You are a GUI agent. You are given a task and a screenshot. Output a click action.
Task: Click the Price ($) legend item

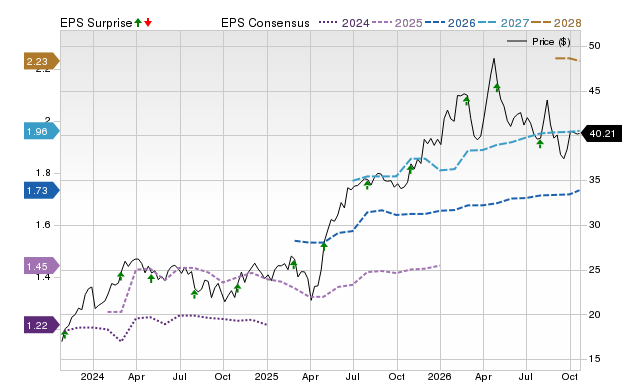(538, 42)
